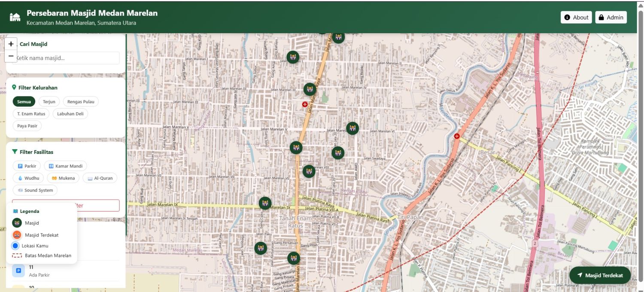Click the 11 Ada Parkir statistic row
Image resolution: width=644 pixels, height=292 pixels.
66,271
